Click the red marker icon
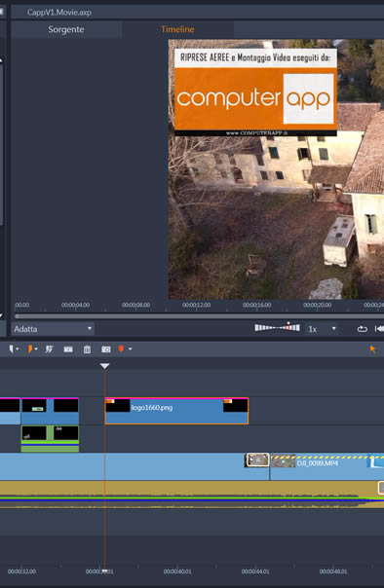The height and width of the screenshot is (588, 384). (121, 349)
